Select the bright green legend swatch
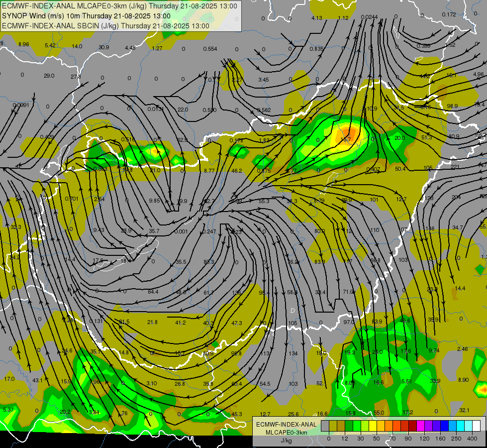This screenshot has height=448, width=487. 357,426
